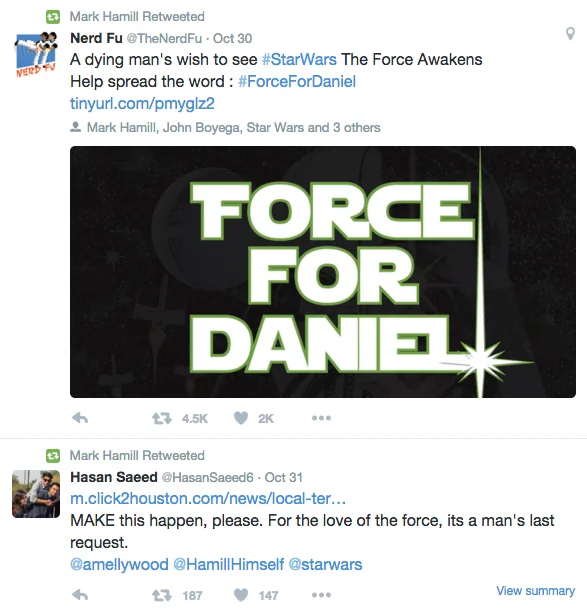The width and height of the screenshot is (587, 614).
Task: Visit the @HamillHimself mention
Action: point(228,565)
